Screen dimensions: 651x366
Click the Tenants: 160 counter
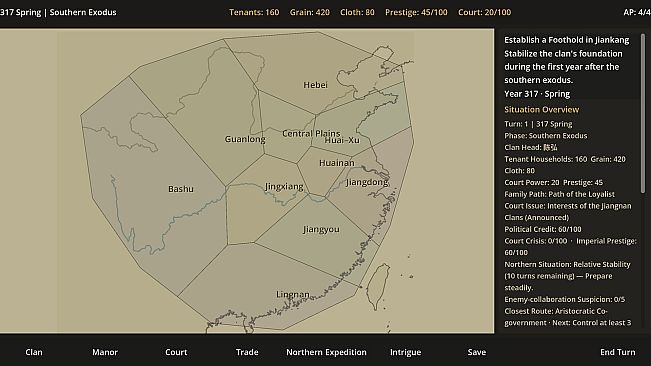pyautogui.click(x=254, y=12)
